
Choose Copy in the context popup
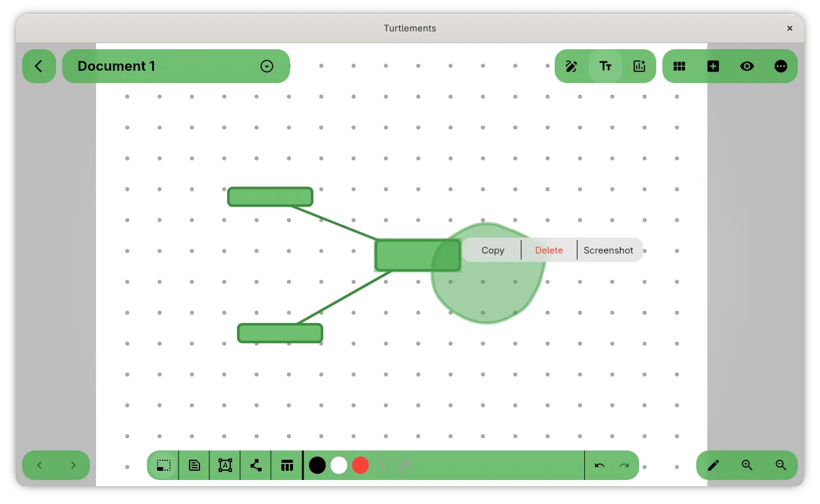pyautogui.click(x=492, y=250)
